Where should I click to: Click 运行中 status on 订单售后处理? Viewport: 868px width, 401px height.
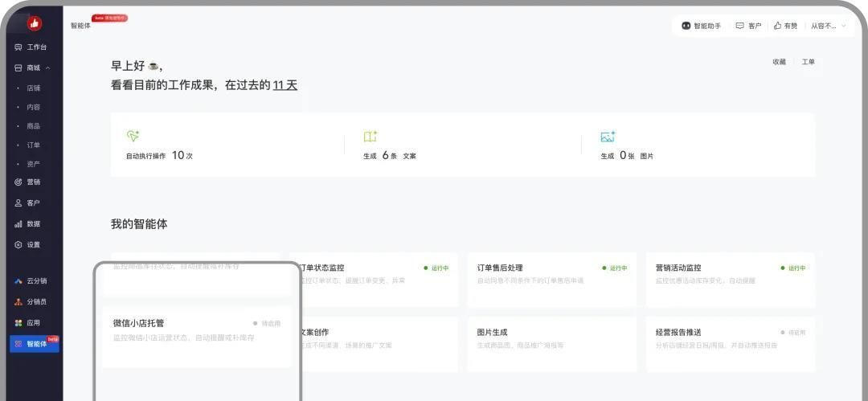tap(615, 268)
